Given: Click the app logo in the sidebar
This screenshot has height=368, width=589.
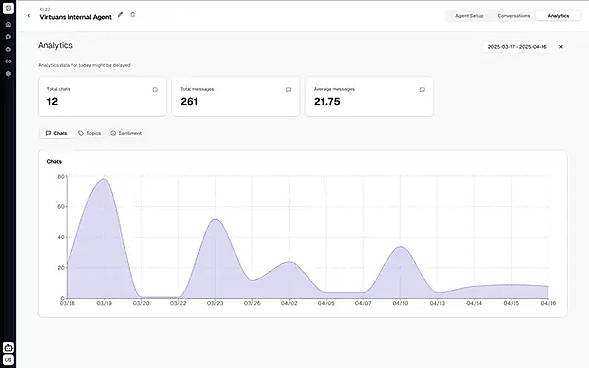Looking at the screenshot, I should click(8, 8).
